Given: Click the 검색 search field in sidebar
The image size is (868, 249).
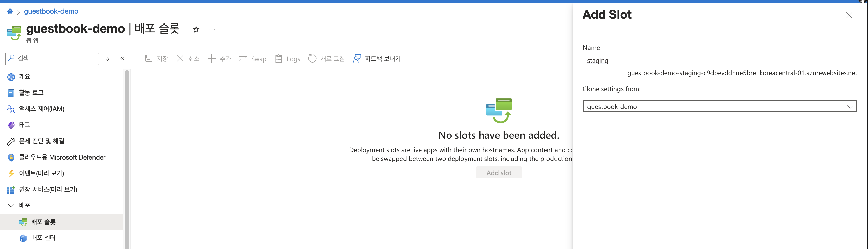Looking at the screenshot, I should (x=52, y=59).
